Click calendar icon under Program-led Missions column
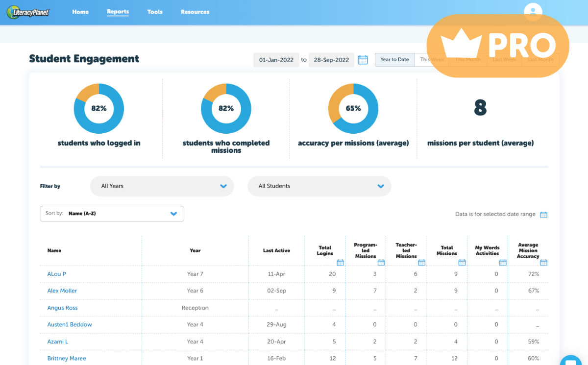The height and width of the screenshot is (365, 588). point(381,263)
